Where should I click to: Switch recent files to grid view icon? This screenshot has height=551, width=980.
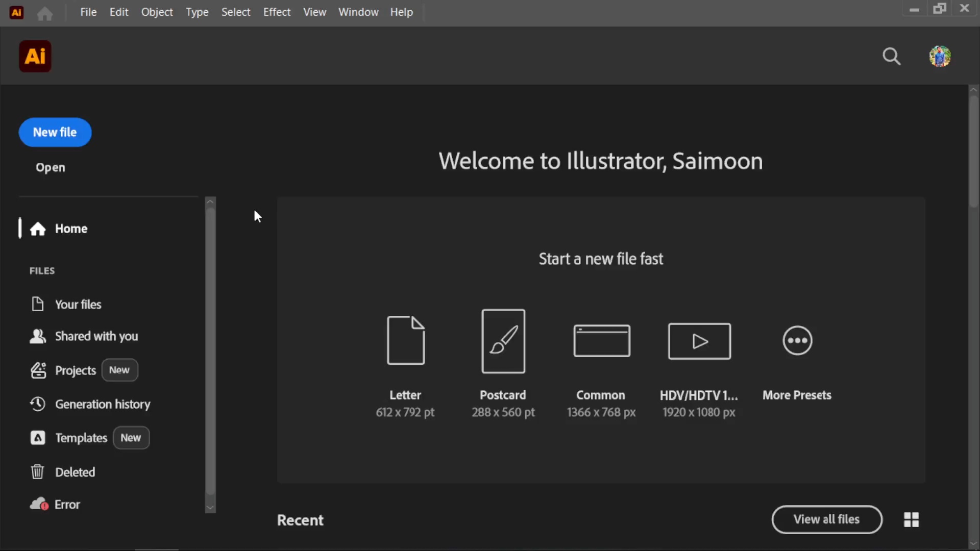click(912, 520)
